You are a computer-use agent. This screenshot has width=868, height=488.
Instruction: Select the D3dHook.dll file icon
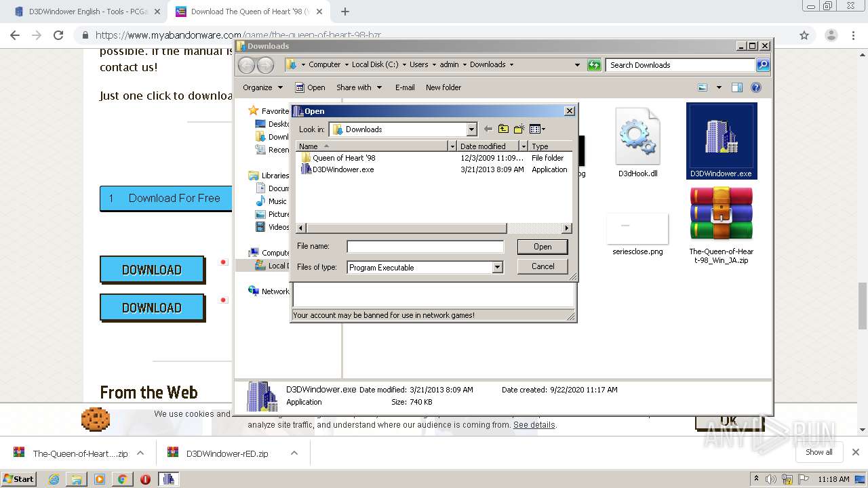tap(637, 142)
